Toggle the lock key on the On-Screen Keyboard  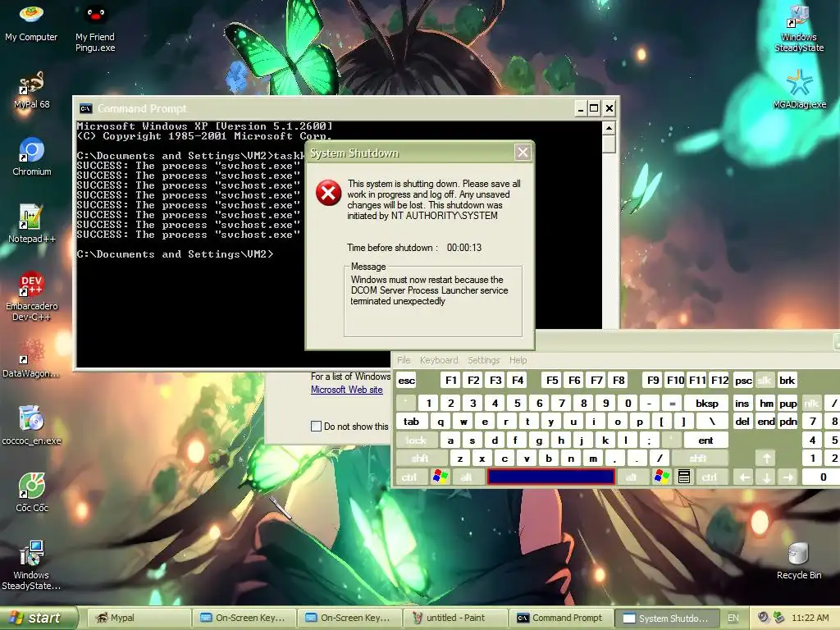pos(416,440)
